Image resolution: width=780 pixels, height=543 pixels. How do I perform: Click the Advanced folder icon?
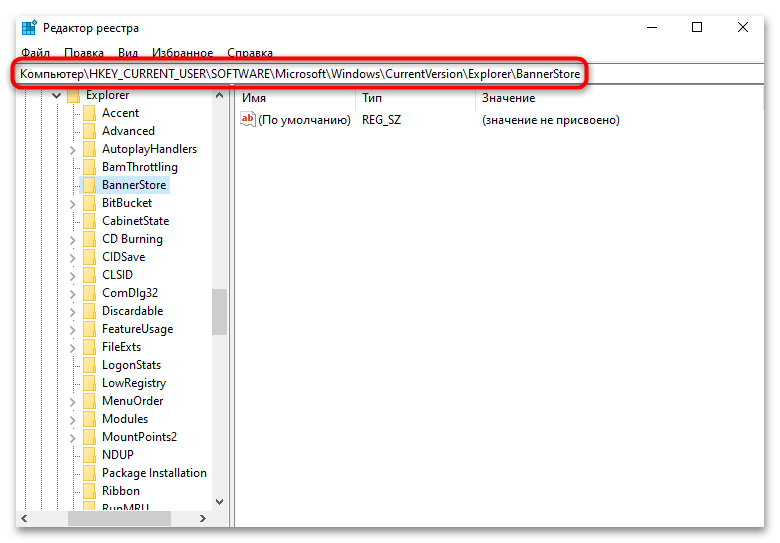(90, 131)
